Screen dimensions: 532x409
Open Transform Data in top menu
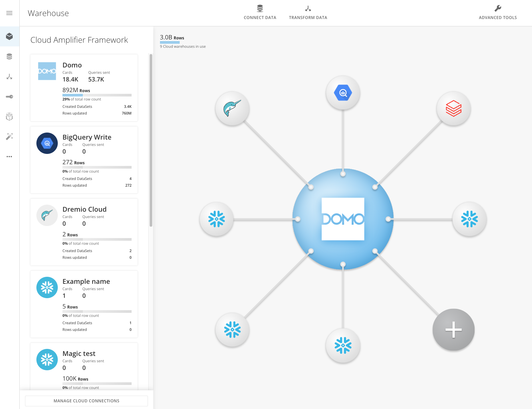(308, 13)
